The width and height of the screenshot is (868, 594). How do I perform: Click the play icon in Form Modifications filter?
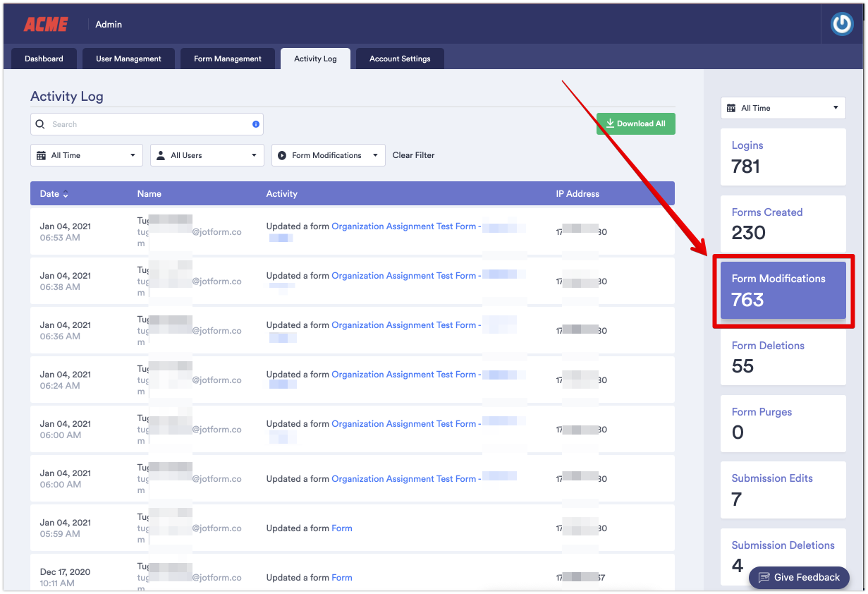(282, 155)
